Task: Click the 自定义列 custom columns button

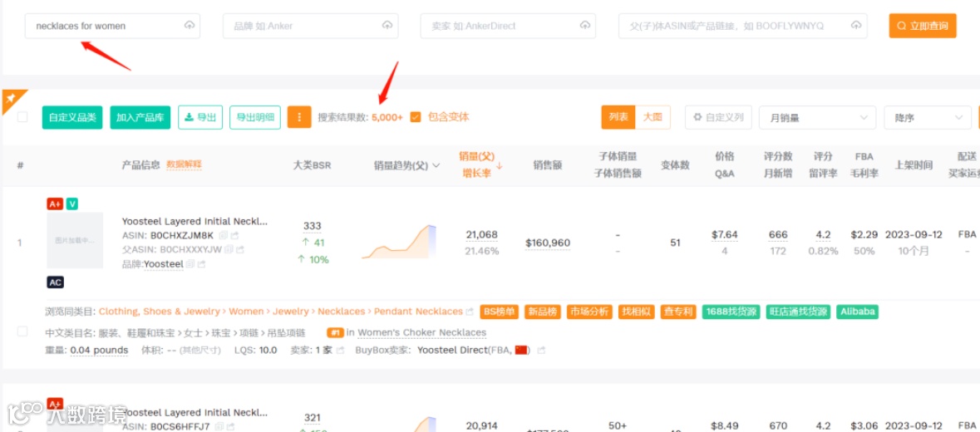Action: click(718, 117)
